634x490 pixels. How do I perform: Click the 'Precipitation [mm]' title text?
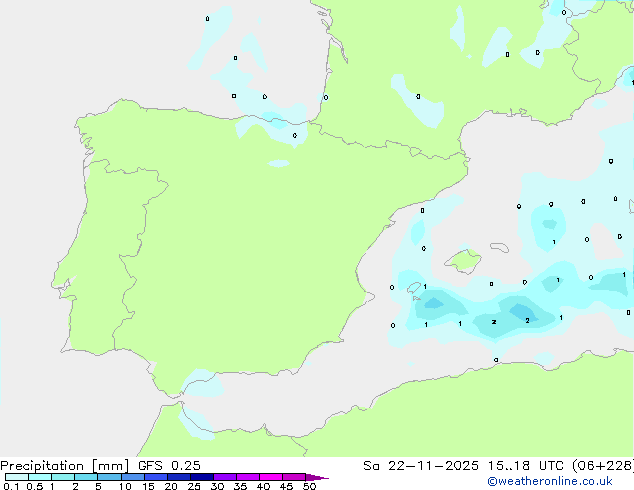point(65,466)
